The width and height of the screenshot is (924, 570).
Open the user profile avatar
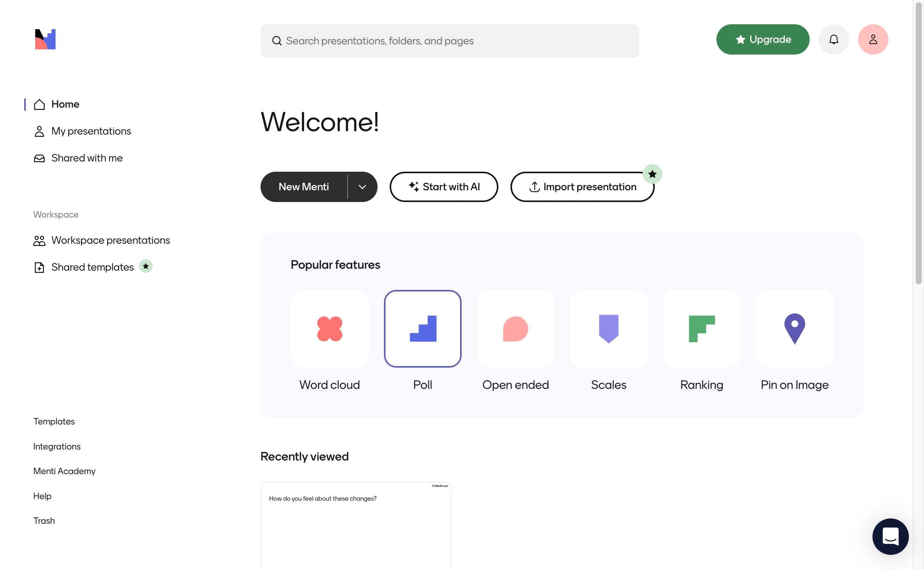pos(873,39)
